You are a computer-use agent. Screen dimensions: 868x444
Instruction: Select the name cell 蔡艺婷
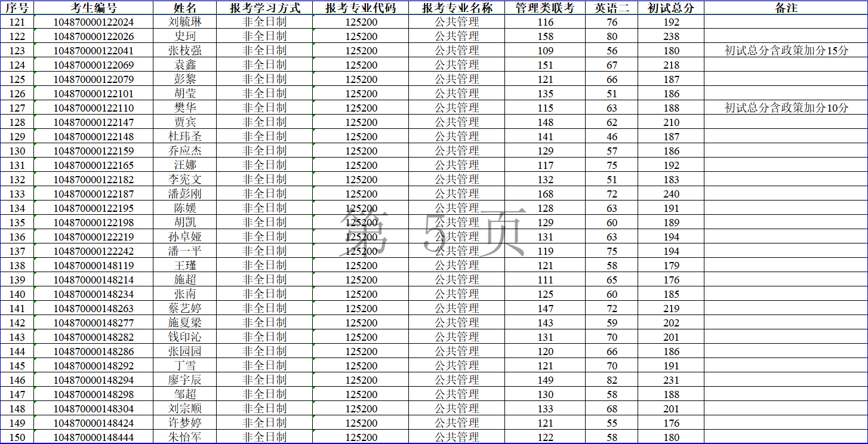(x=184, y=309)
